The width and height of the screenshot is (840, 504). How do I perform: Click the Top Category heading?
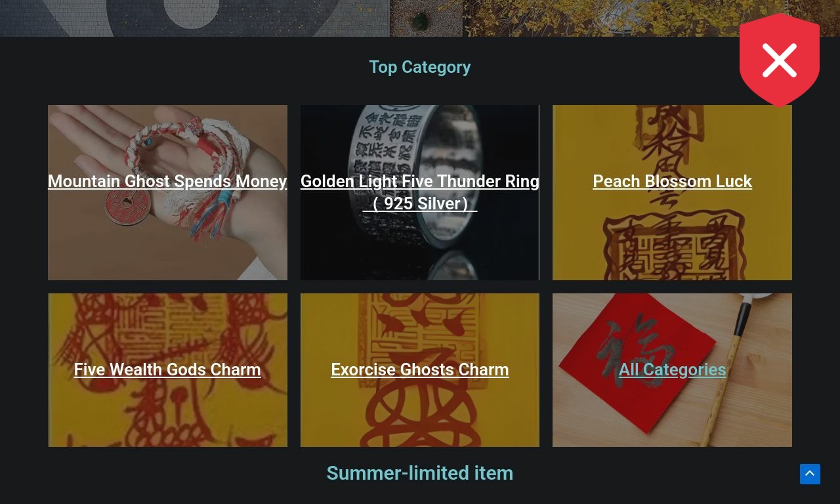(x=420, y=67)
